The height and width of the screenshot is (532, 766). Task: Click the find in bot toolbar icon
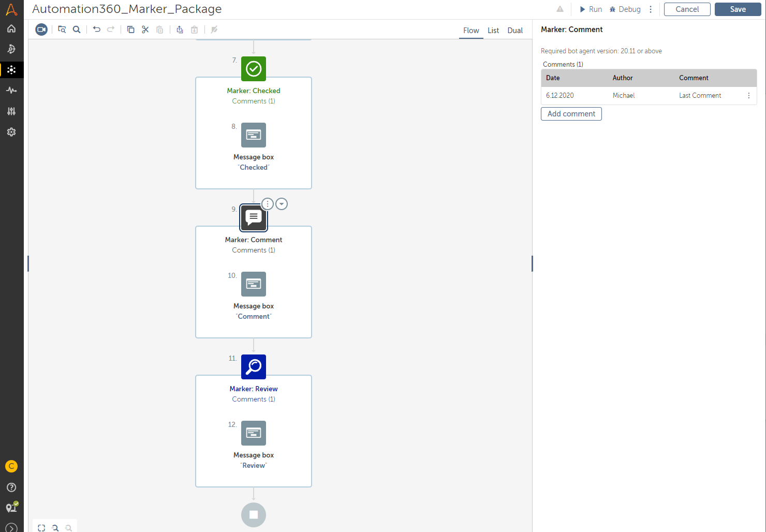coord(62,29)
